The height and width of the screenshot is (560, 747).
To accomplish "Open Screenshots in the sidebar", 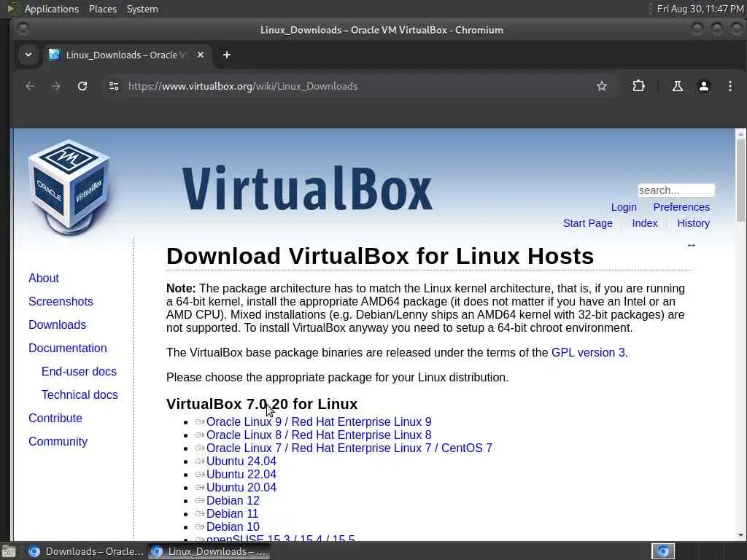I will 61,301.
